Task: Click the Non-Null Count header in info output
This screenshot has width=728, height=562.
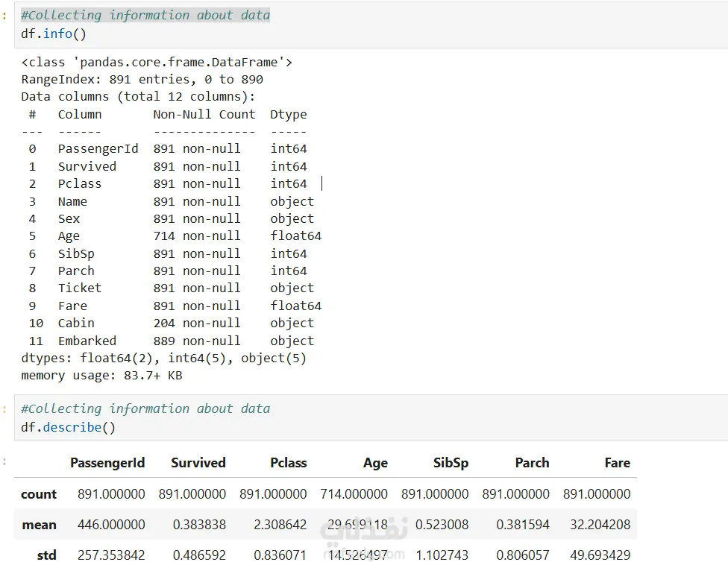Action: (x=204, y=115)
